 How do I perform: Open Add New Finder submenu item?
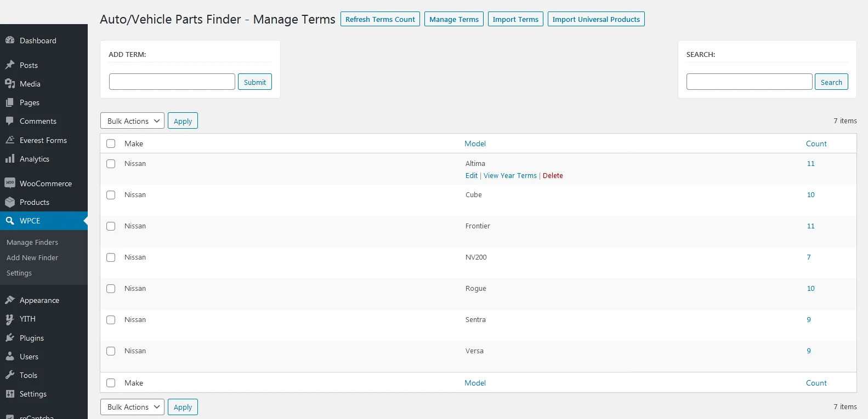(x=32, y=257)
